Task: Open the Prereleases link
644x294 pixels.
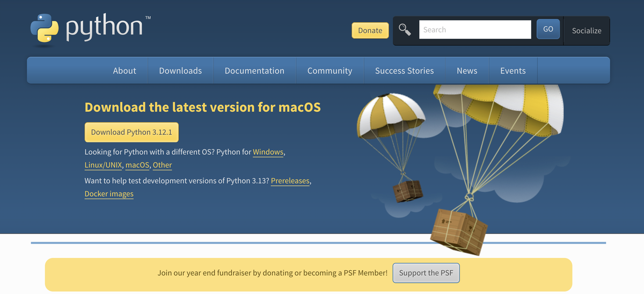Action: [290, 181]
